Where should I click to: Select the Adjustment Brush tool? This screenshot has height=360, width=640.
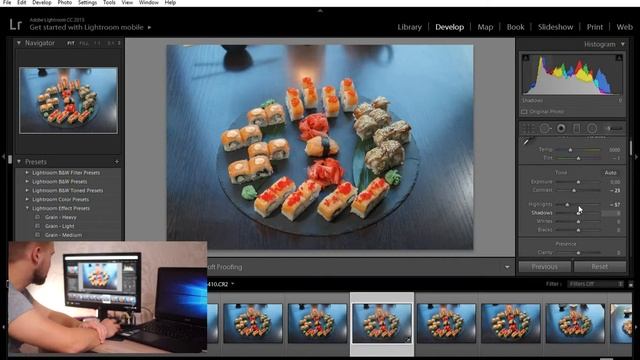coord(613,129)
